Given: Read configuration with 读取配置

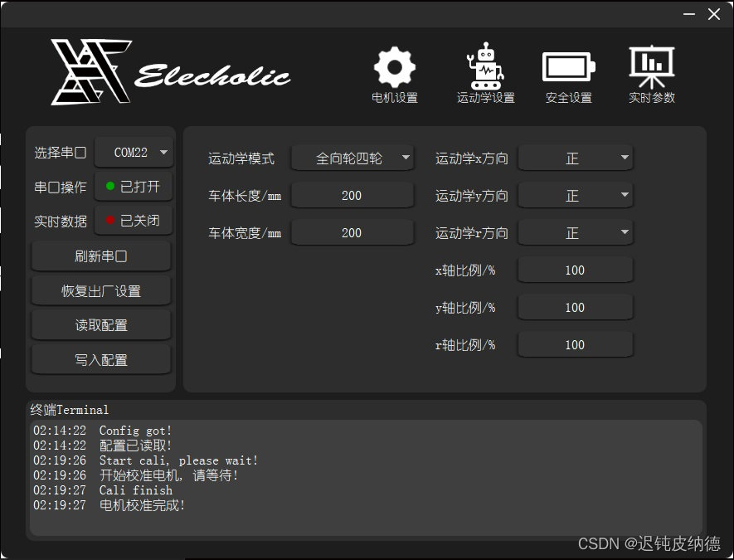Looking at the screenshot, I should 100,324.
